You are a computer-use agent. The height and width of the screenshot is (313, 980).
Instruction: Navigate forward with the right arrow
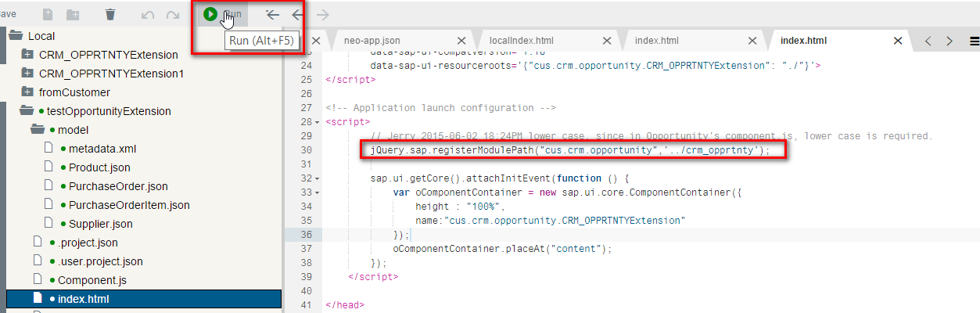[x=322, y=14]
